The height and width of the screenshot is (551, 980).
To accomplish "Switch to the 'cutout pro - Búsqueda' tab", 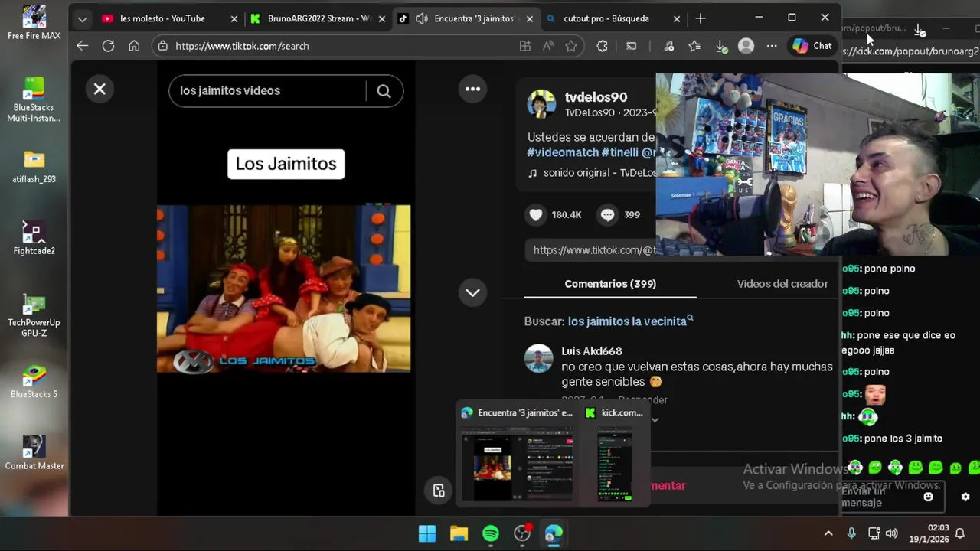I will pyautogui.click(x=606, y=18).
